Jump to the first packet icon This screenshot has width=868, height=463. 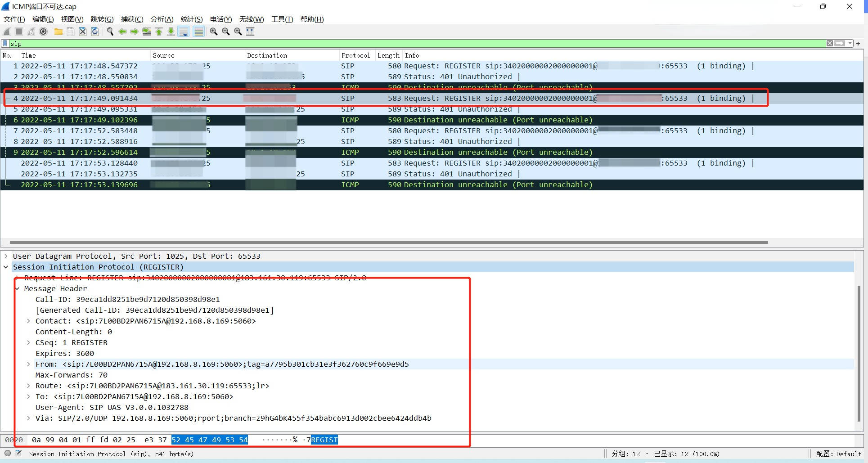tap(159, 31)
